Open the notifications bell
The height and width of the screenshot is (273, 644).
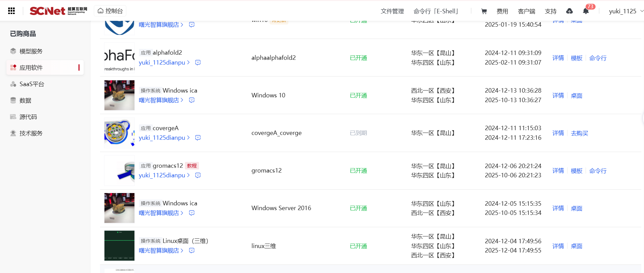click(x=586, y=11)
